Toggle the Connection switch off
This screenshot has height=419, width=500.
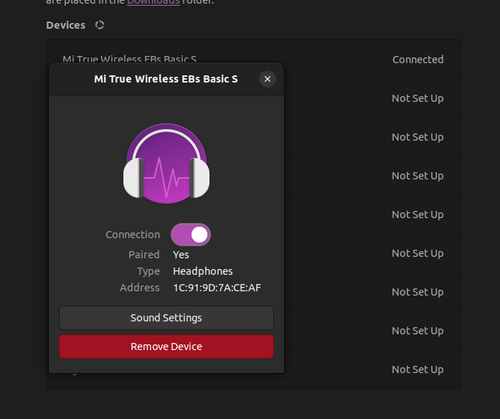pyautogui.click(x=191, y=235)
